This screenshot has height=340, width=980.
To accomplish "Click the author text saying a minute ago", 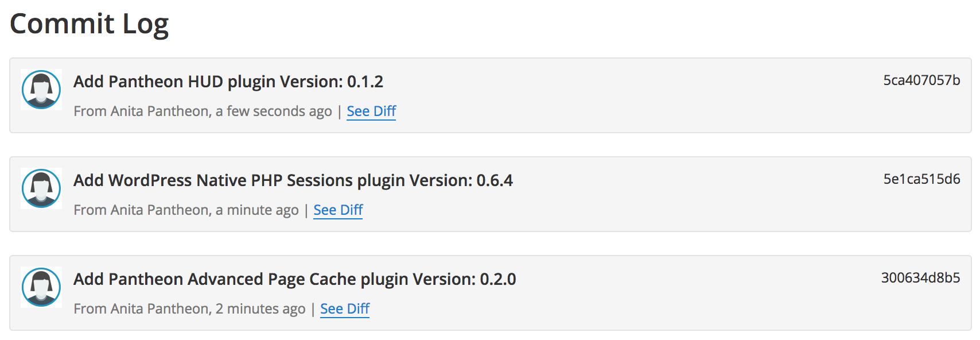I will (186, 210).
